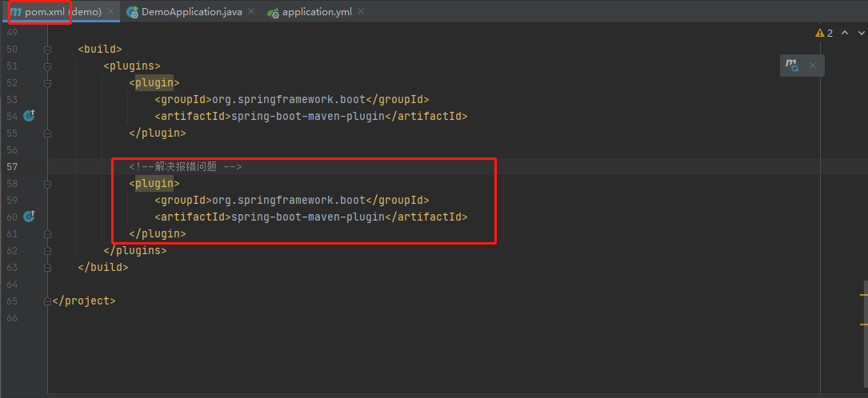Click the comment 解决报错问题 on line 57

pyautogui.click(x=186, y=166)
